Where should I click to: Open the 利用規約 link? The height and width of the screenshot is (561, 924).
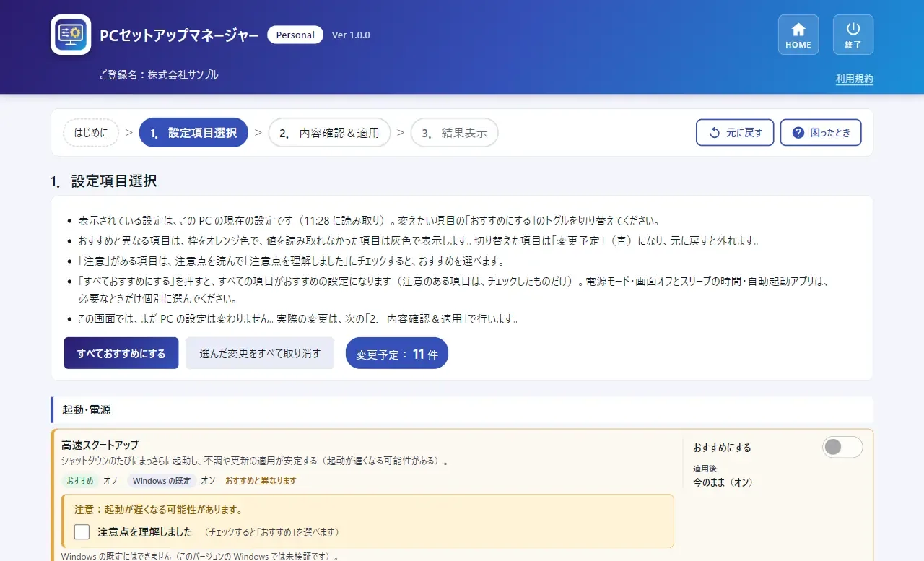[x=855, y=79]
